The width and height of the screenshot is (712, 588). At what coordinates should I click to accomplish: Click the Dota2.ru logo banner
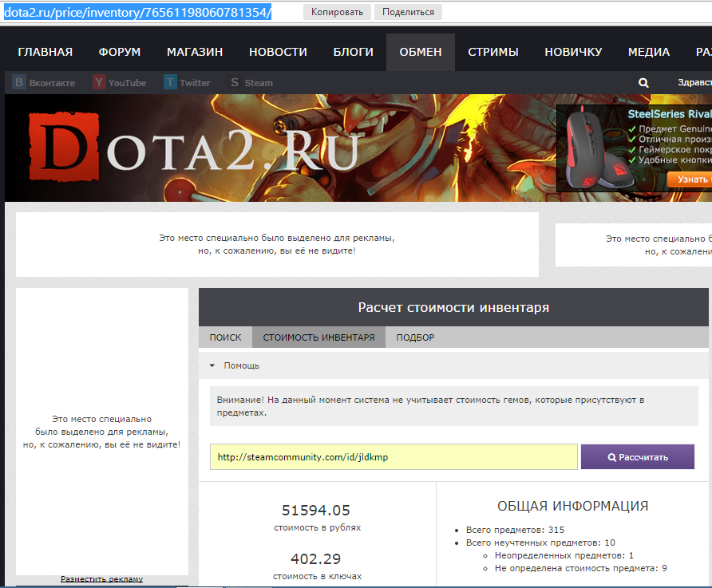[196, 148]
